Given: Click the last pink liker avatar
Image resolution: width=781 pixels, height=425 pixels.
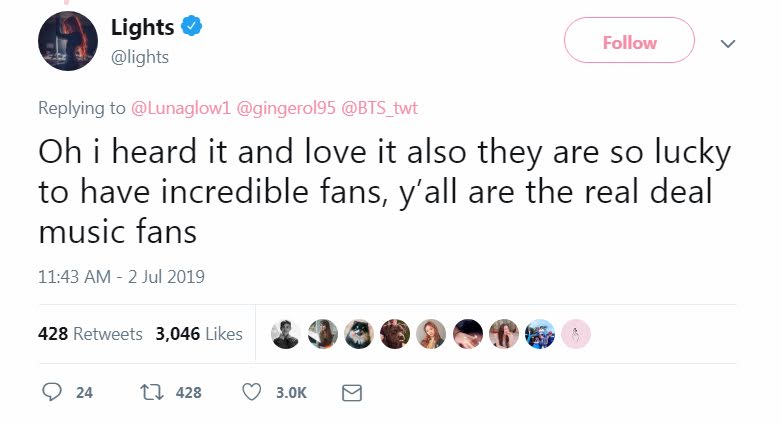Looking at the screenshot, I should click(x=575, y=334).
